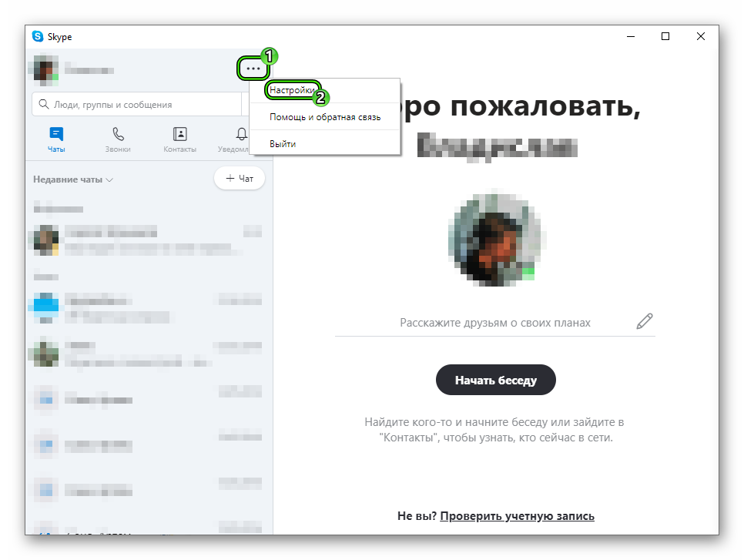Click your profile avatar in top-left sidebar

pos(43,69)
